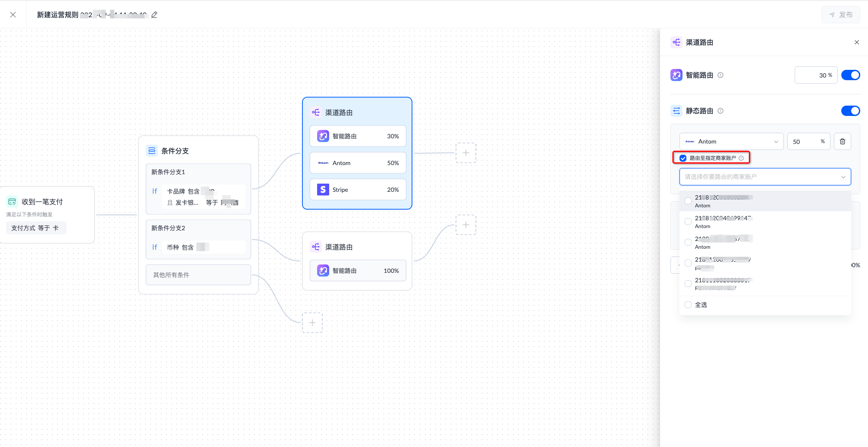Delete the Antom static route row
This screenshot has height=447, width=868.
point(842,141)
